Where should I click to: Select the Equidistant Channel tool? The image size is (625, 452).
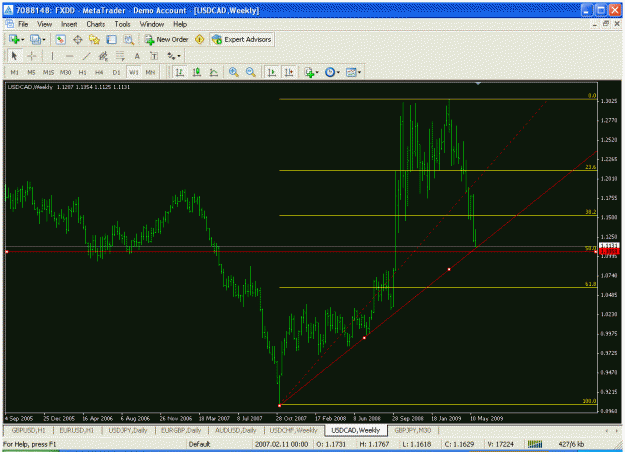coord(103,56)
